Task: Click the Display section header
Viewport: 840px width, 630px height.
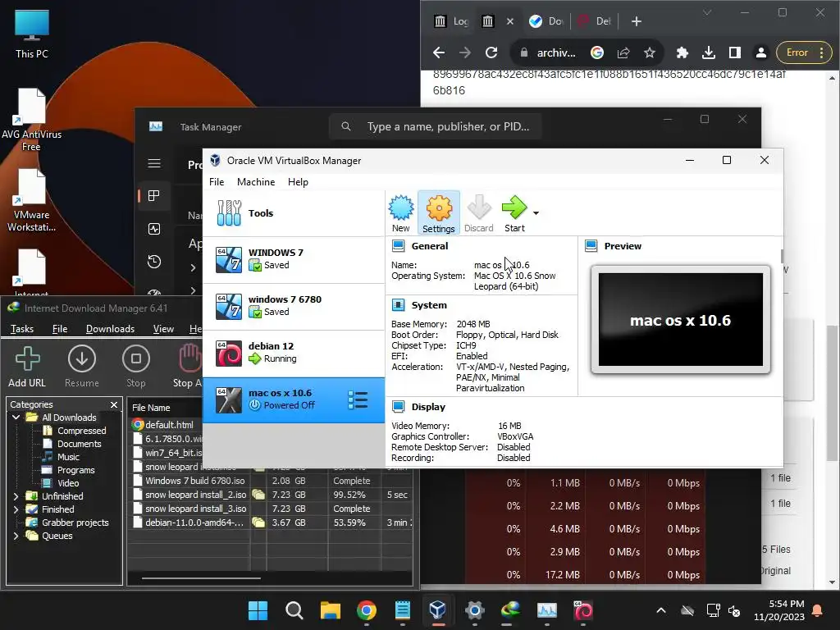Action: click(x=428, y=407)
